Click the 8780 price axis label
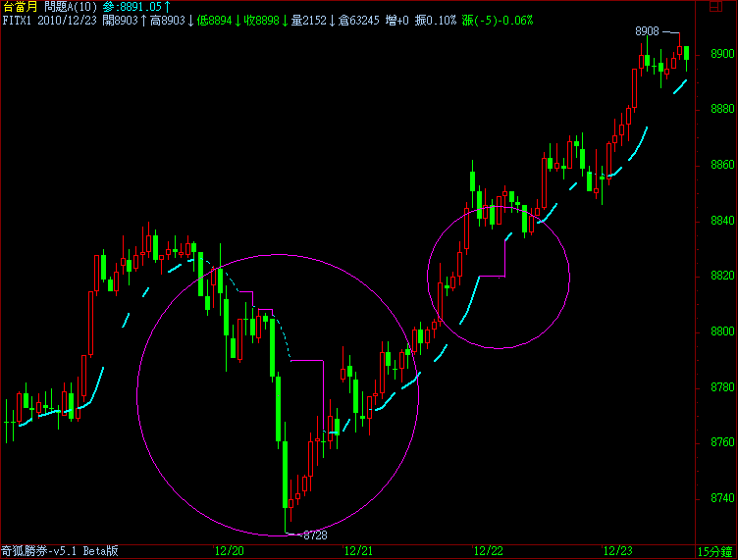Image resolution: width=738 pixels, height=560 pixels. 722,387
